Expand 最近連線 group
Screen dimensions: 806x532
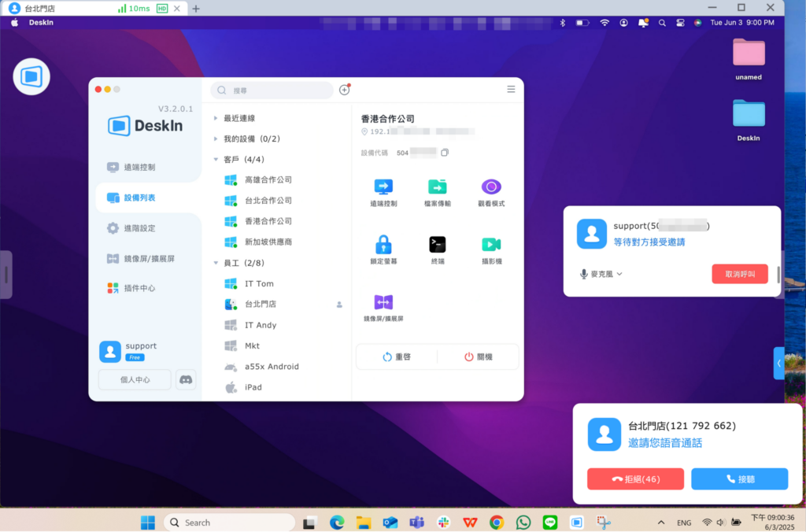216,118
